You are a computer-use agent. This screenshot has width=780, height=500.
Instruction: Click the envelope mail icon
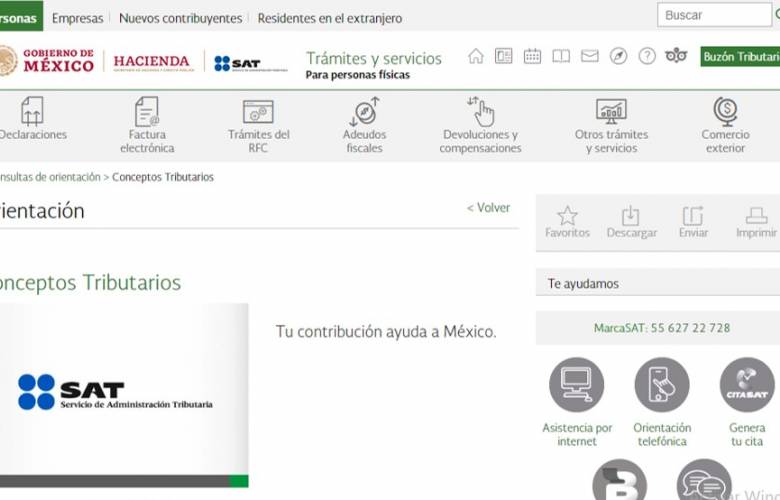[590, 56]
